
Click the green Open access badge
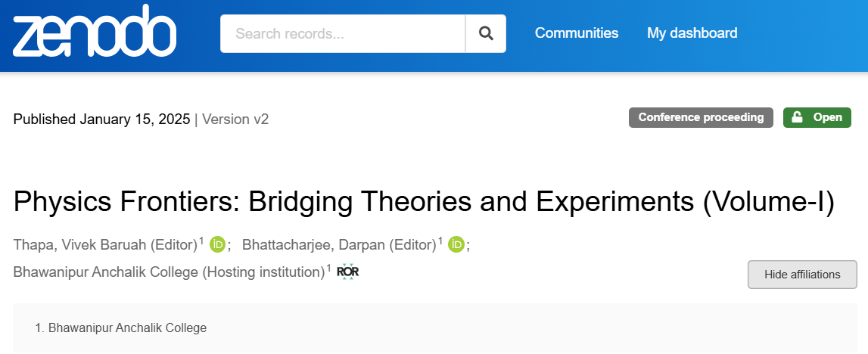817,117
